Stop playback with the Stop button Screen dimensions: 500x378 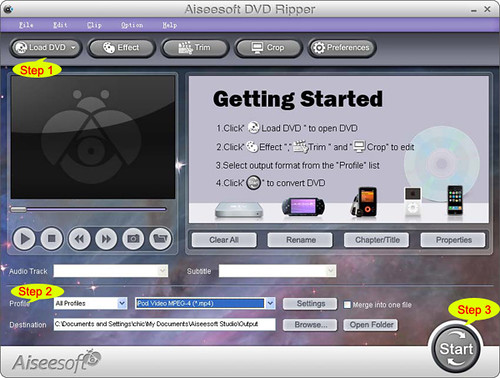51,239
